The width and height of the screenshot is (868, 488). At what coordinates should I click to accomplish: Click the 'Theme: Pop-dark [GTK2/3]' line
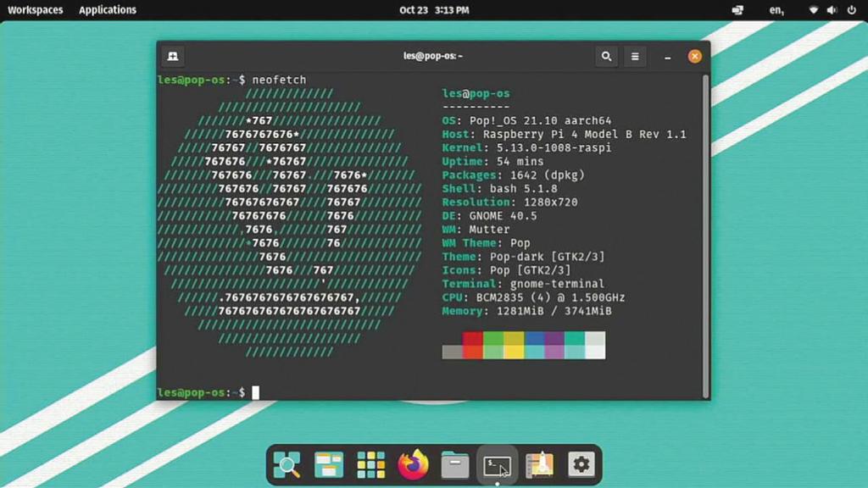pos(523,257)
